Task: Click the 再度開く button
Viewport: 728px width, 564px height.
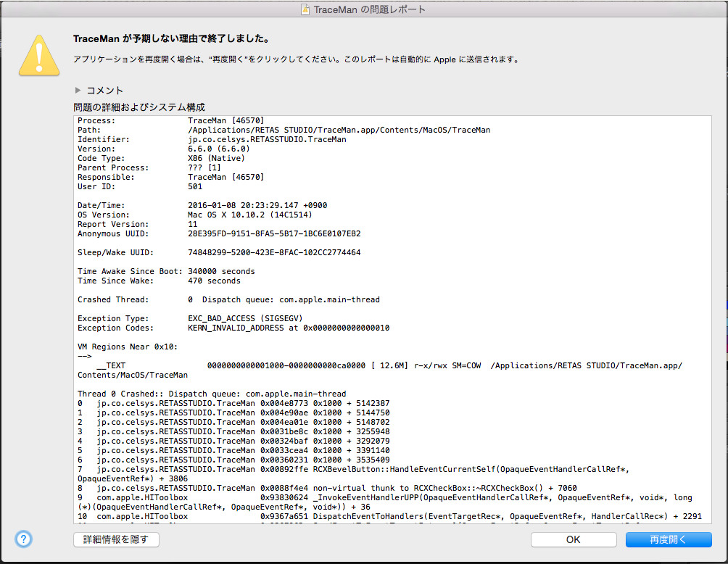Action: pyautogui.click(x=669, y=539)
